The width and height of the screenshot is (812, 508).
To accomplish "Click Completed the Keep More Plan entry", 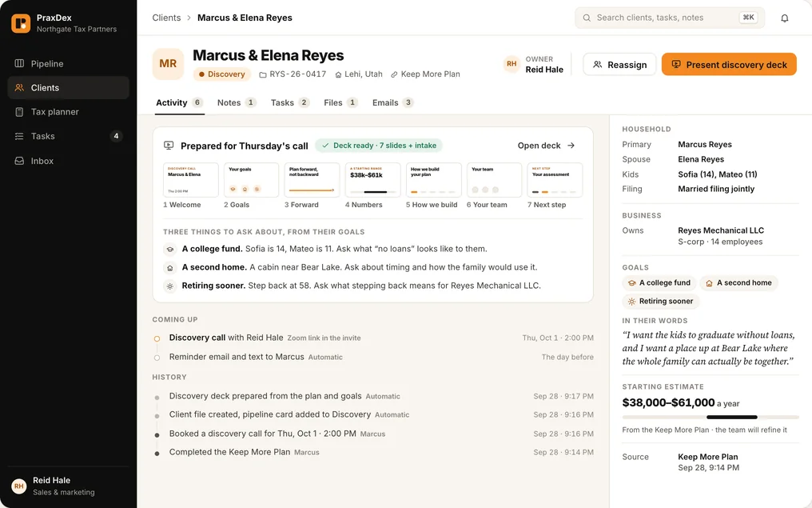I will [x=373, y=452].
